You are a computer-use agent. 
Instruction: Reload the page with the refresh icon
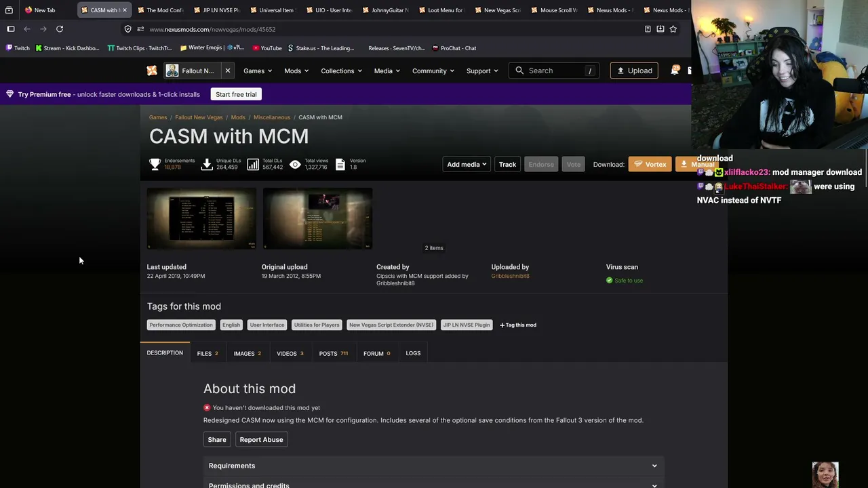point(60,29)
